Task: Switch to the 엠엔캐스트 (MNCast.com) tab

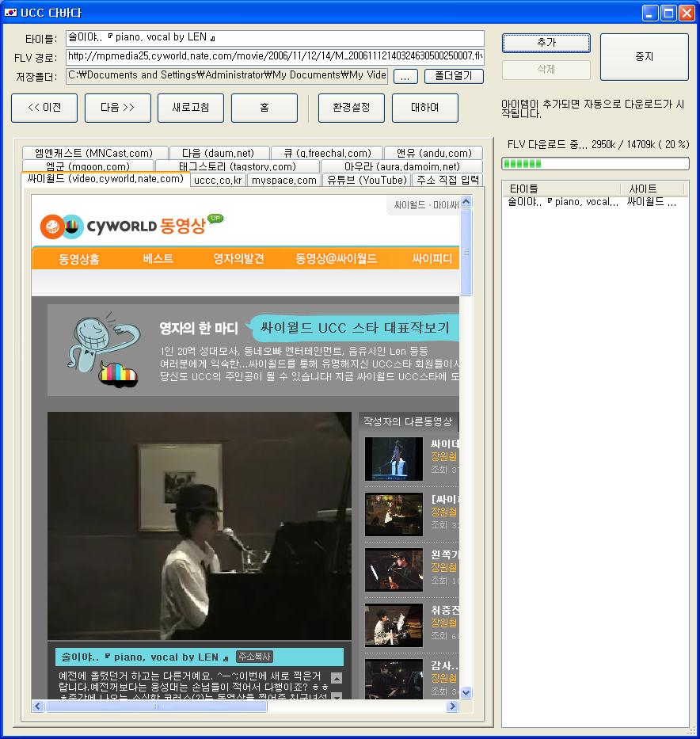Action: (94, 153)
